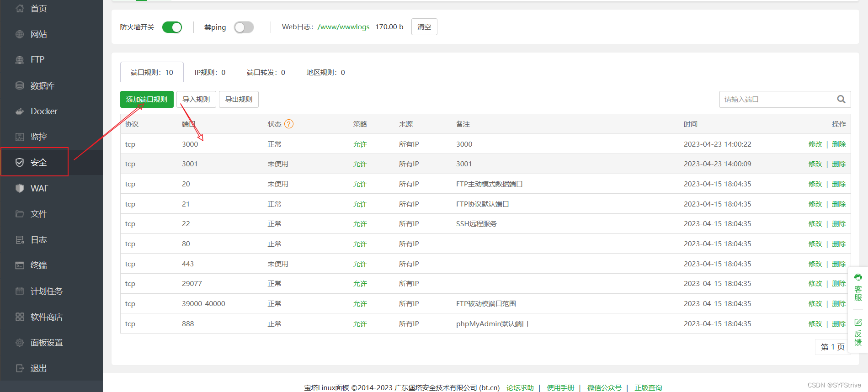The height and width of the screenshot is (392, 868).
Task: Modify the port 3001 rule
Action: [815, 164]
